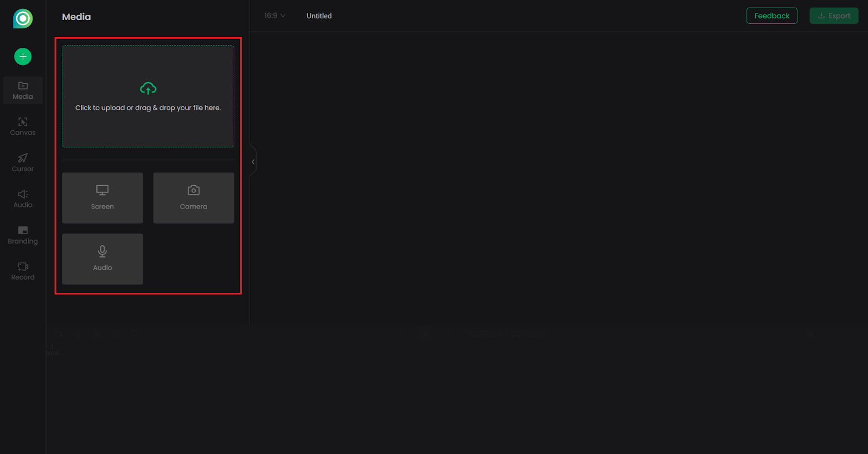868x454 pixels.
Task: Select the Audio microphone recording tile
Action: click(x=103, y=259)
